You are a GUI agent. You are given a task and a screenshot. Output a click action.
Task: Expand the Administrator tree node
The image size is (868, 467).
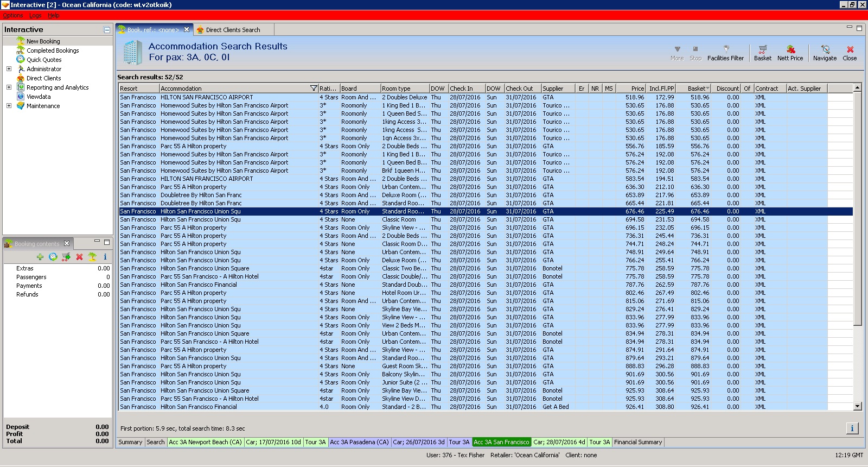click(x=9, y=69)
